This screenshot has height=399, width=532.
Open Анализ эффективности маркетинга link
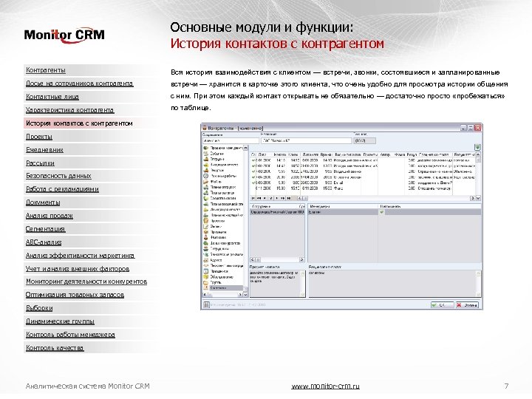(x=80, y=255)
